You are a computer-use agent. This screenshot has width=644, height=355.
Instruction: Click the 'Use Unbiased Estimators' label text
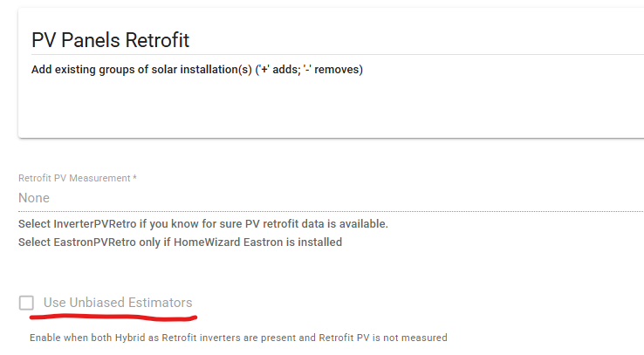[x=118, y=303]
